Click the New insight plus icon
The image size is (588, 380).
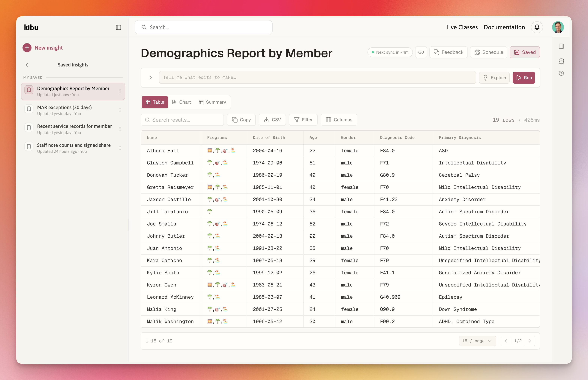pyautogui.click(x=27, y=48)
